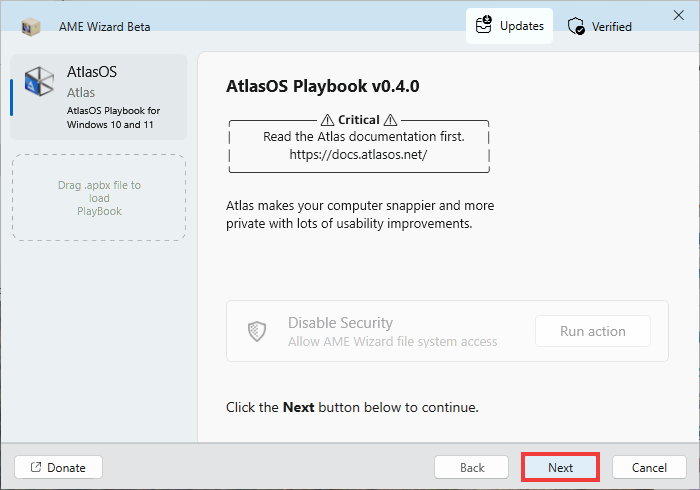Open the Verified tab
700x490 pixels.
click(600, 26)
